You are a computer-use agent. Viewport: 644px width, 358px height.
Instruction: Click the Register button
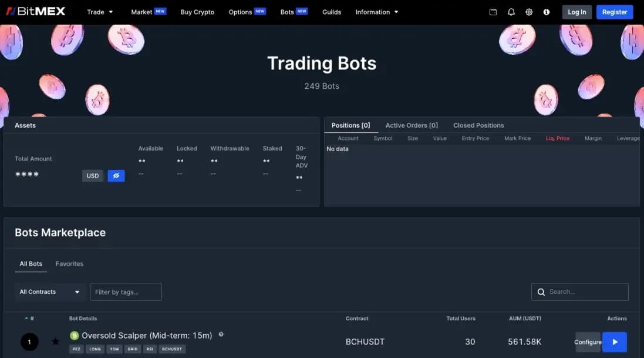615,11
